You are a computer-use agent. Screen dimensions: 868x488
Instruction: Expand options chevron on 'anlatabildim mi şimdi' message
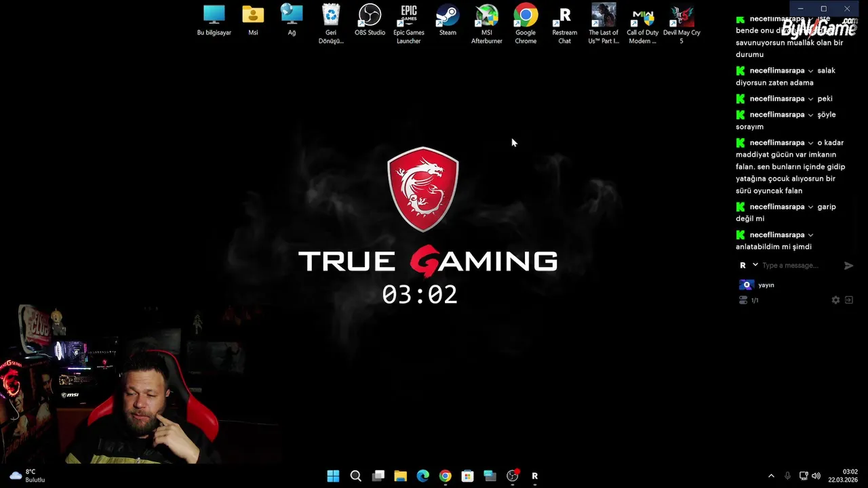click(x=810, y=235)
